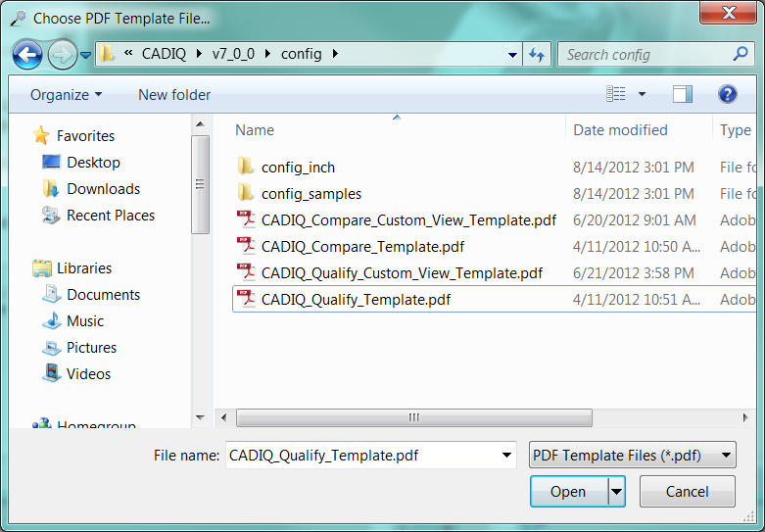
Task: Open the More view options arrow
Action: click(642, 94)
